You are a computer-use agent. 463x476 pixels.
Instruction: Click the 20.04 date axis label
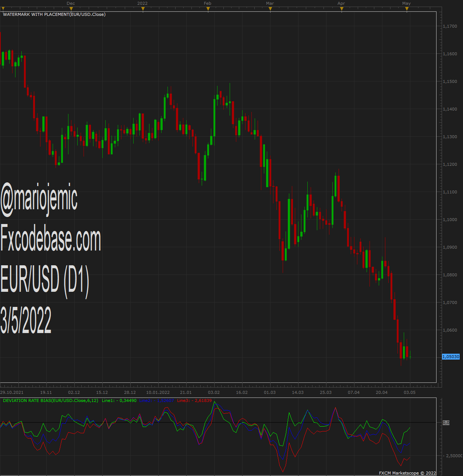pyautogui.click(x=382, y=392)
